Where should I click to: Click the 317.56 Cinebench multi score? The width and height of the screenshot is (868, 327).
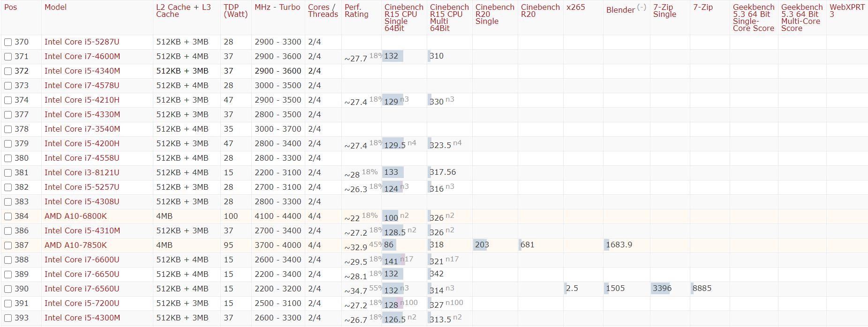[443, 172]
